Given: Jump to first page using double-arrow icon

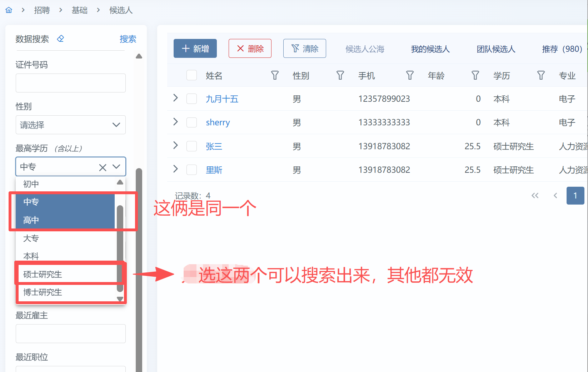Looking at the screenshot, I should tap(535, 195).
